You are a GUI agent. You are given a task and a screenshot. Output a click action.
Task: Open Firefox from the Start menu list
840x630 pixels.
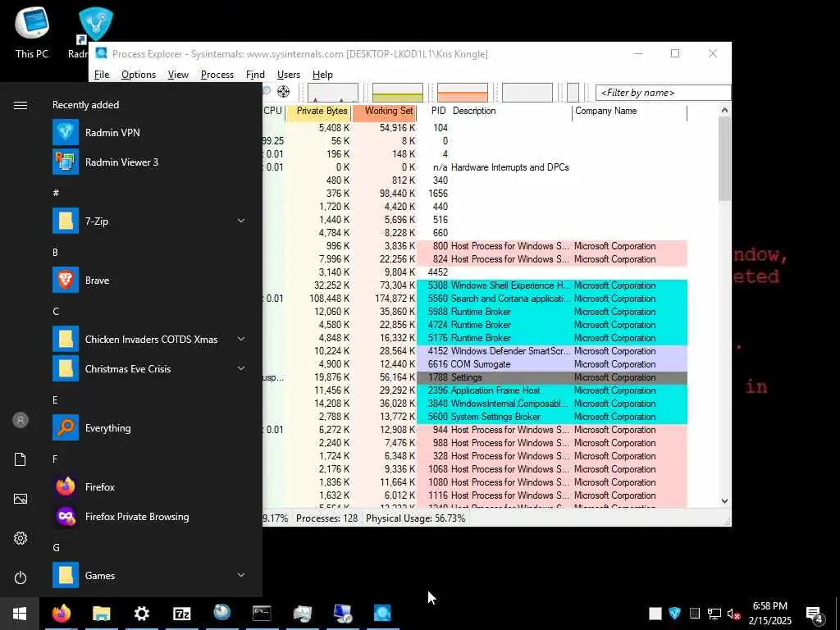click(149, 487)
